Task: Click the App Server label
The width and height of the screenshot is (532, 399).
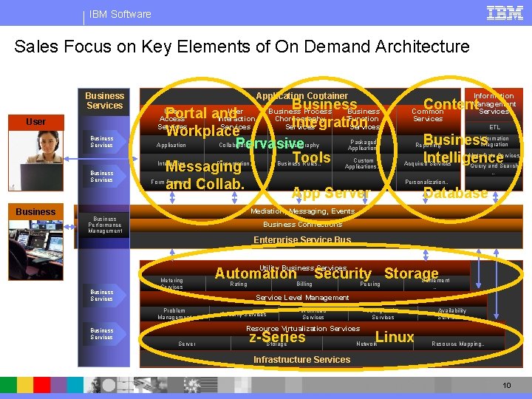Action: pyautogui.click(x=330, y=193)
